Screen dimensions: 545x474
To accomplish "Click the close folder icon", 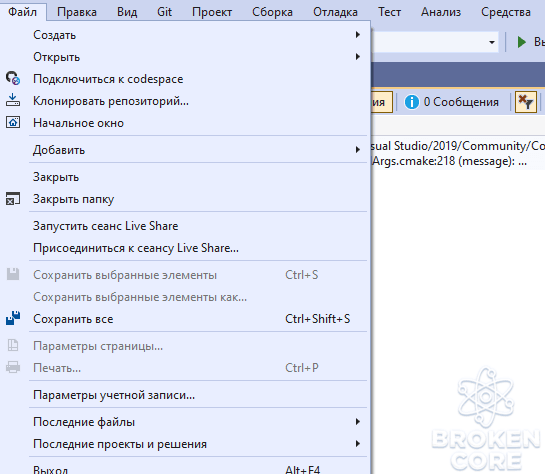I will 13,199.
